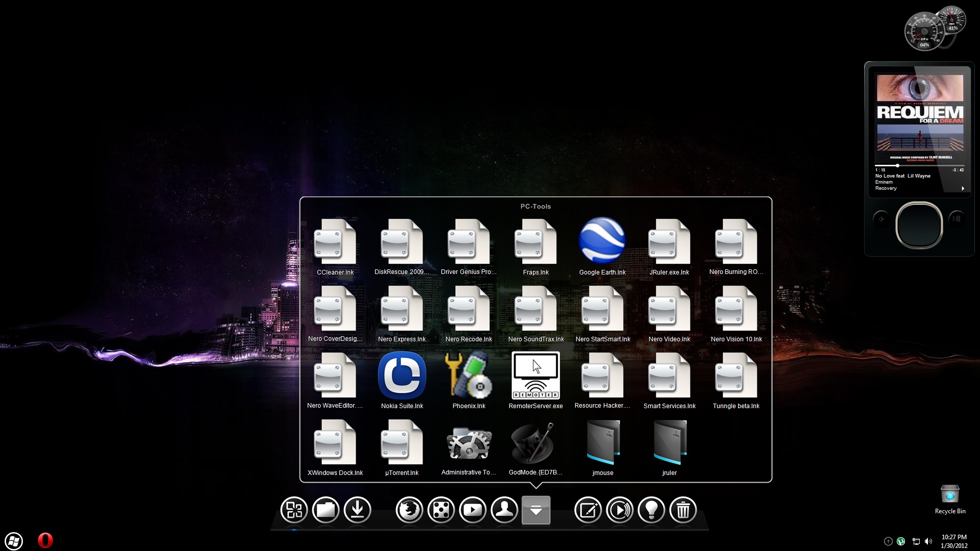
Task: Open the JRuler.exe.lnk shortcut
Action: pos(669,247)
